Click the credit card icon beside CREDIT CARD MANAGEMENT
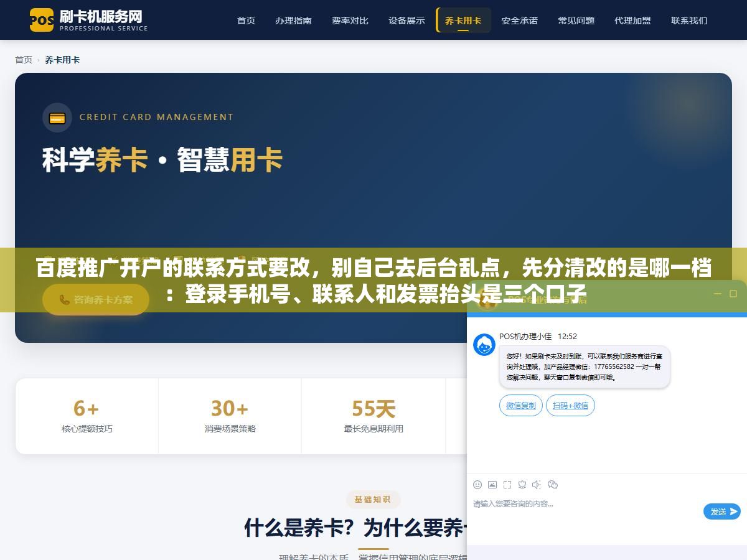The height and width of the screenshot is (560, 747). point(57,118)
